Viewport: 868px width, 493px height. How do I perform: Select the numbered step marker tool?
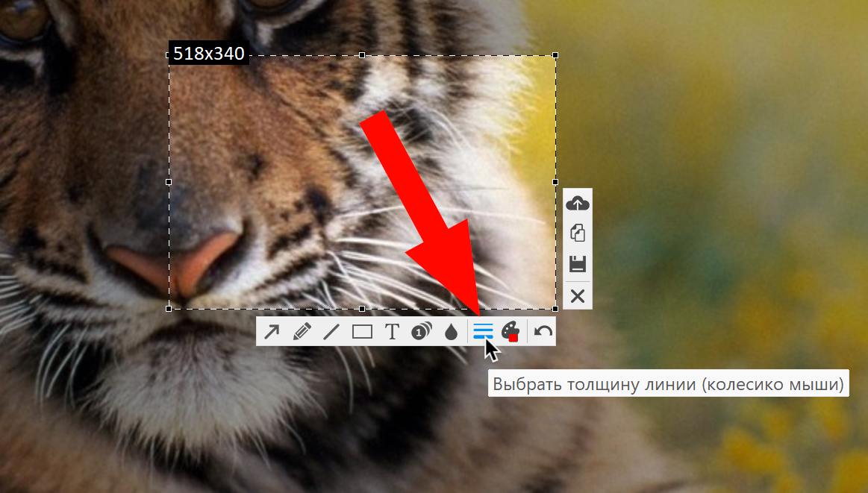(421, 331)
